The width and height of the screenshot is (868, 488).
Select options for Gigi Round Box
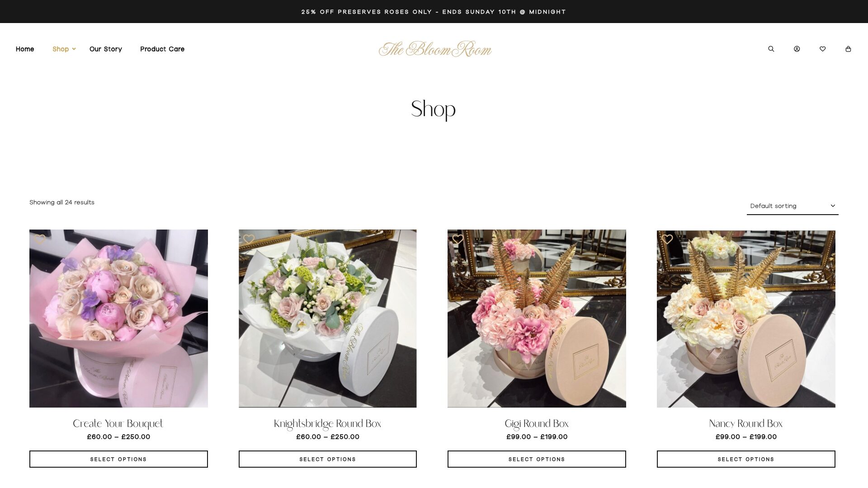coord(537,459)
